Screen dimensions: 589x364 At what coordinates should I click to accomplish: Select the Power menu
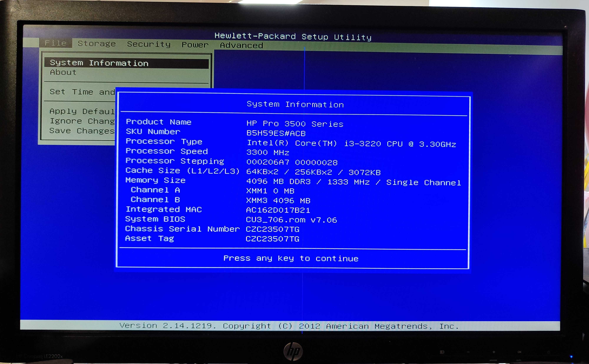pyautogui.click(x=195, y=45)
